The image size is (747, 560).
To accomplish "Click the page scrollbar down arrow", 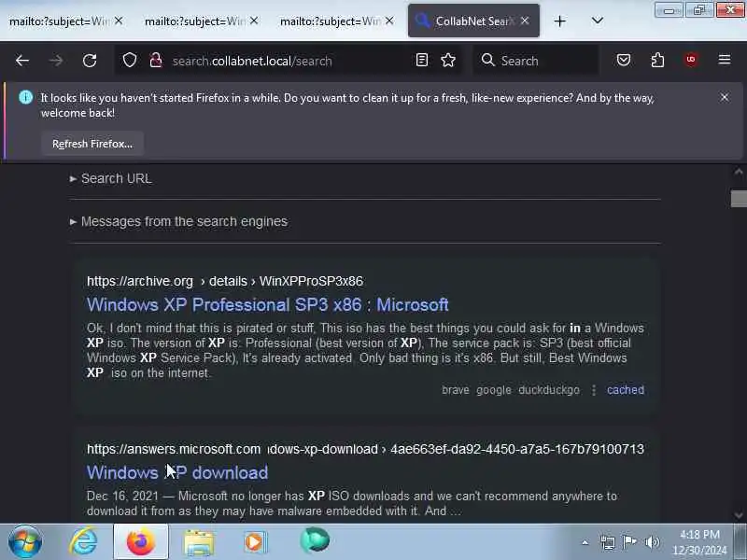I will pos(739,515).
